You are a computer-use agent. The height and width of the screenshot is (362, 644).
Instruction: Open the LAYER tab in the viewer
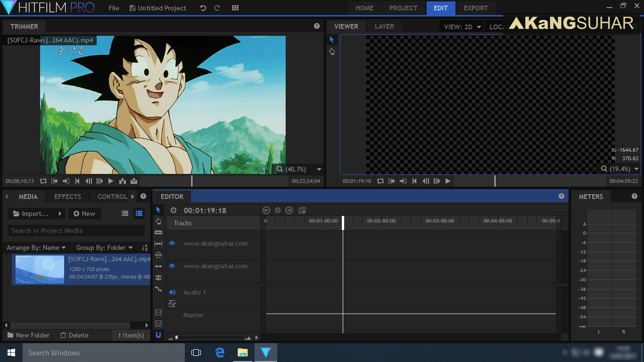tap(384, 26)
